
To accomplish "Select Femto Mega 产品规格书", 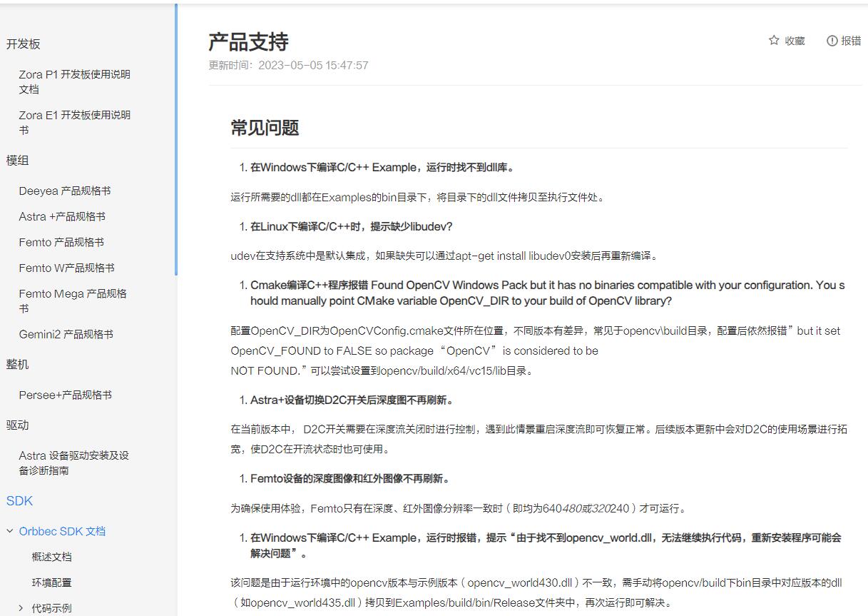I will 73,301.
